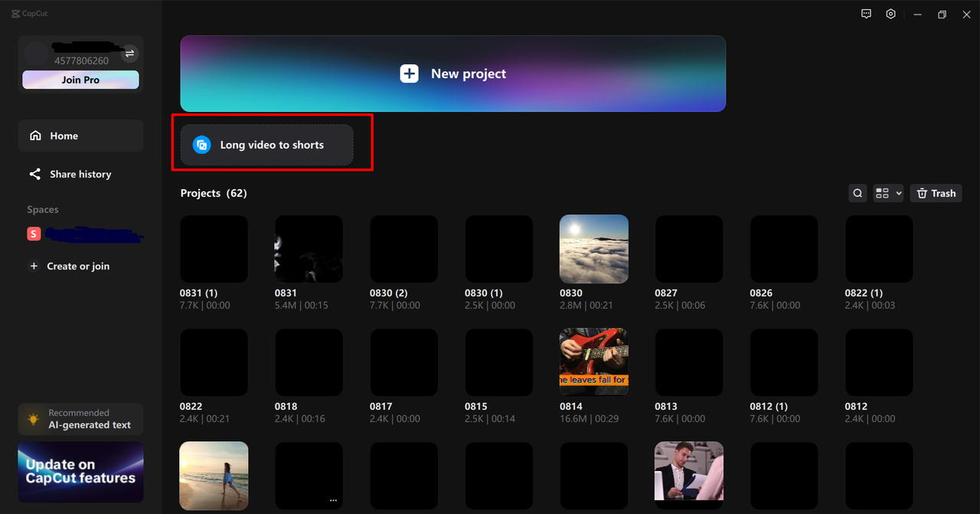Open project thumbnail 0830 (1)
The image size is (980, 514).
pyautogui.click(x=498, y=249)
